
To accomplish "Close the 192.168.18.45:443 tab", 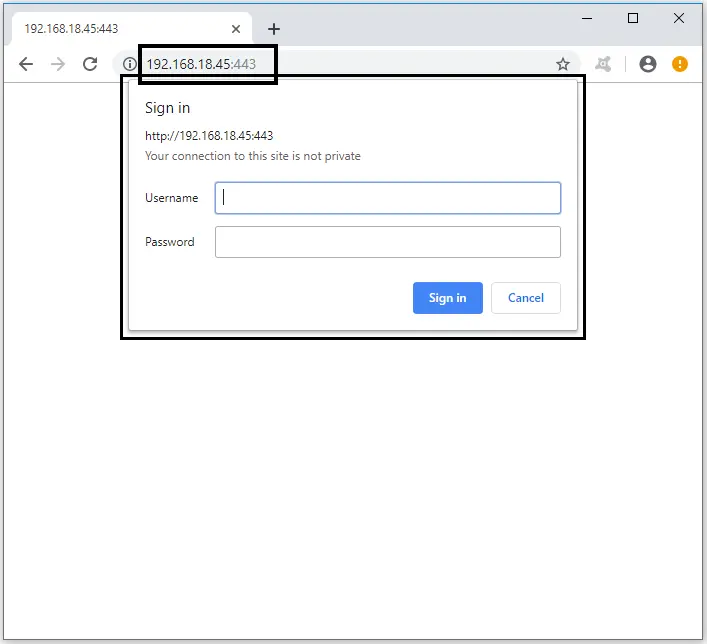I will (236, 29).
